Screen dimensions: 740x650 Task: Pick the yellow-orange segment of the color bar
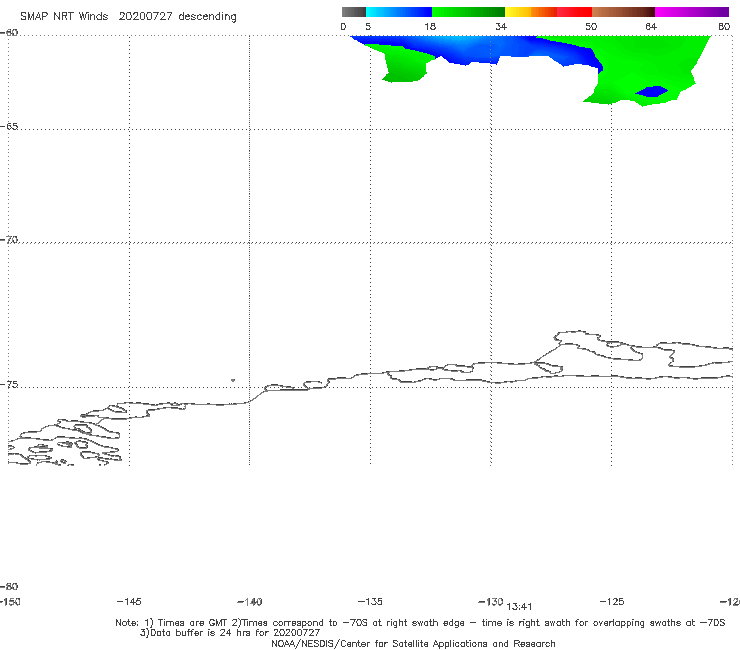530,12
